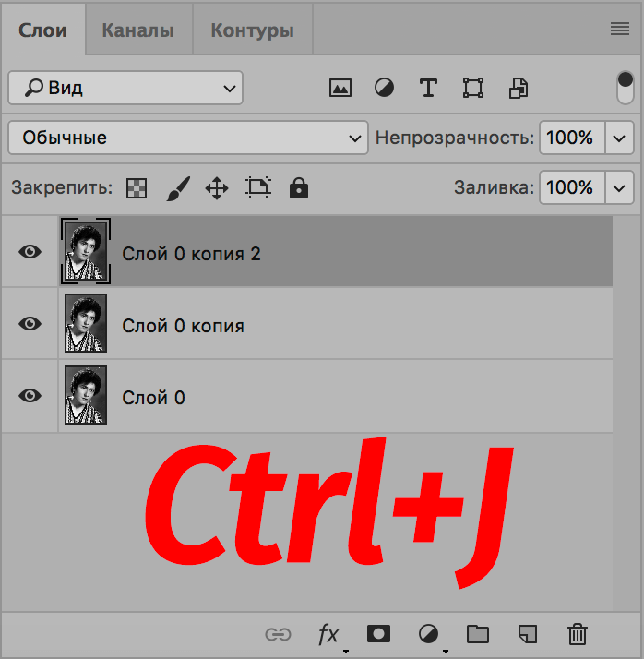The width and height of the screenshot is (644, 659).
Task: Link layers chain icon
Action: [x=278, y=634]
